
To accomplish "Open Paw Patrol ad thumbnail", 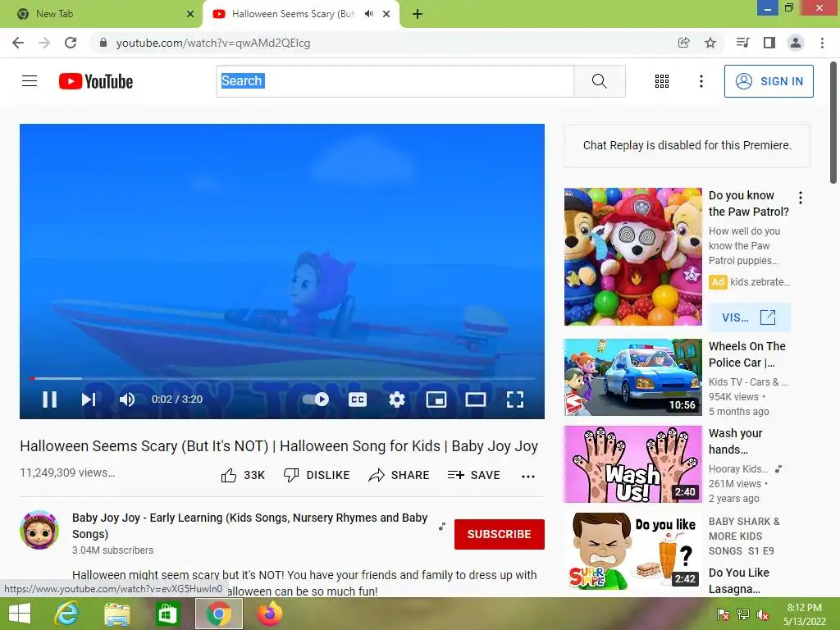I will [x=632, y=257].
